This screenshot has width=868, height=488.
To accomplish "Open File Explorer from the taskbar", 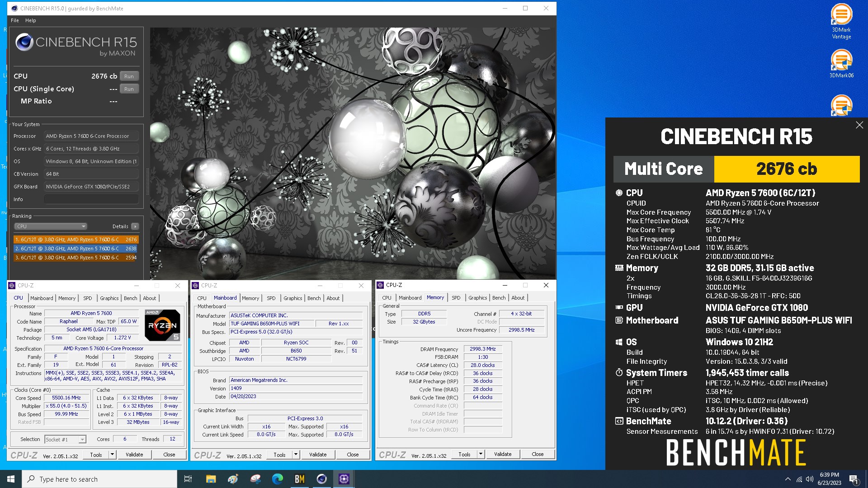I will click(211, 479).
